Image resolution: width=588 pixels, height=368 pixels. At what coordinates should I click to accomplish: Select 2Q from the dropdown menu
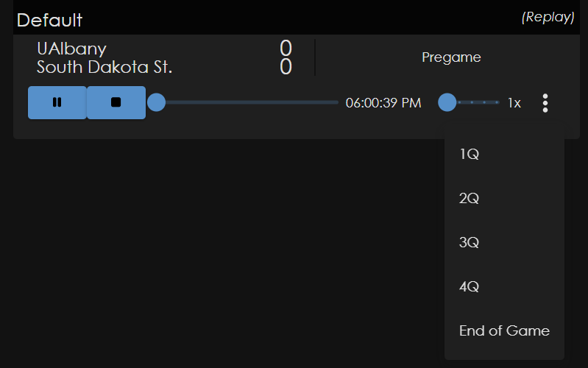pos(470,199)
